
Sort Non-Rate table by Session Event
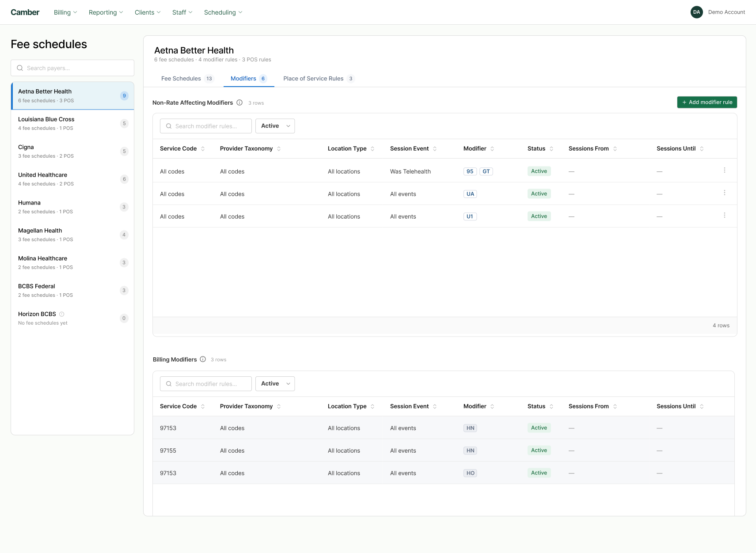(x=435, y=149)
